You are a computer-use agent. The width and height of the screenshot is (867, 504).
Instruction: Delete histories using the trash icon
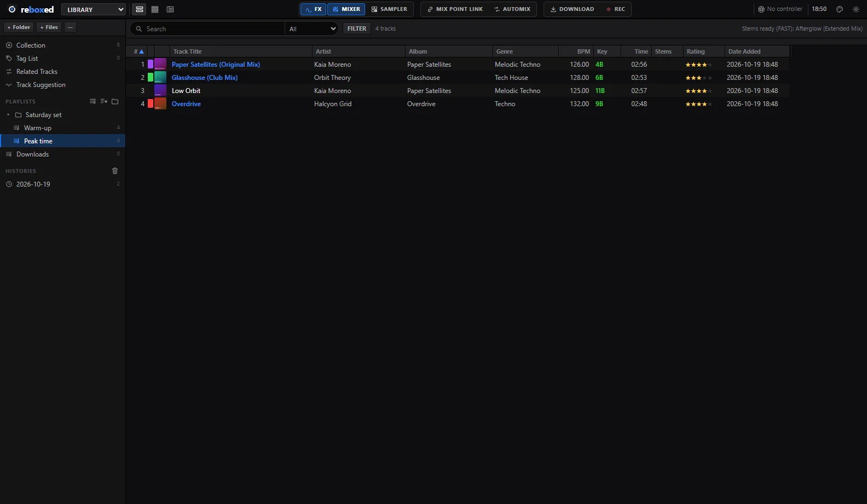[115, 171]
